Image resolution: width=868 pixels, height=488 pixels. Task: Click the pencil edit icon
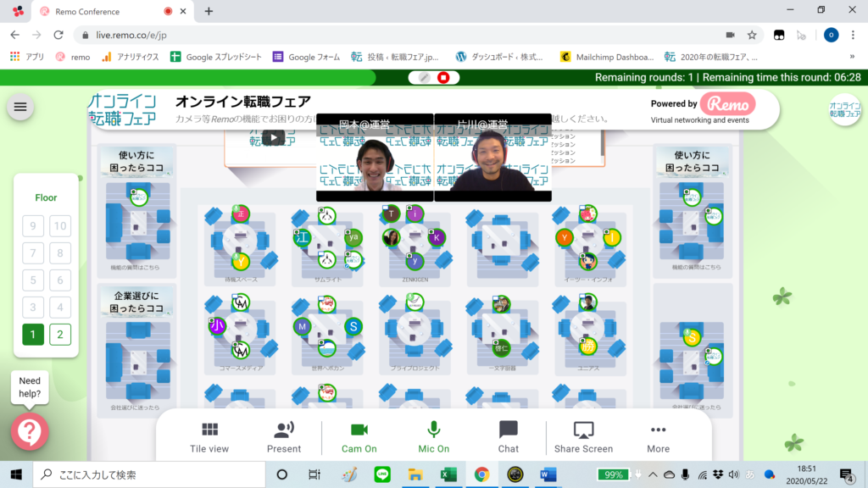pyautogui.click(x=424, y=77)
